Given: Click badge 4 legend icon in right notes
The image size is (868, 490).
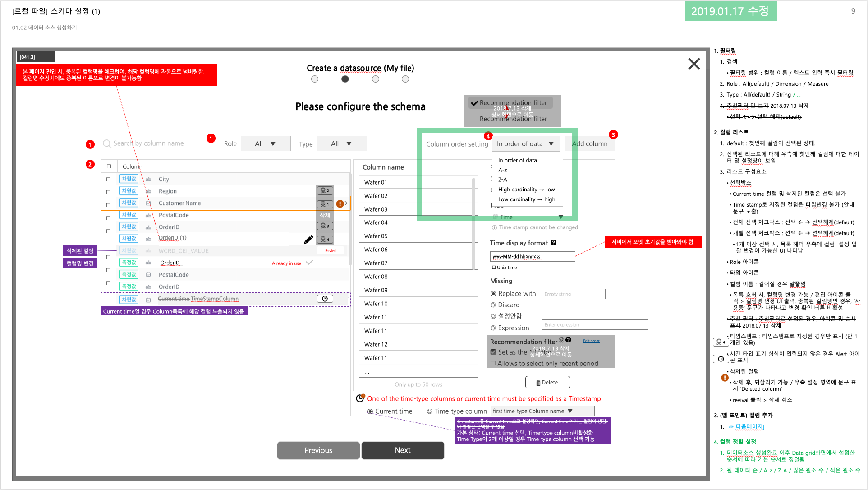Looking at the screenshot, I should point(721,342).
